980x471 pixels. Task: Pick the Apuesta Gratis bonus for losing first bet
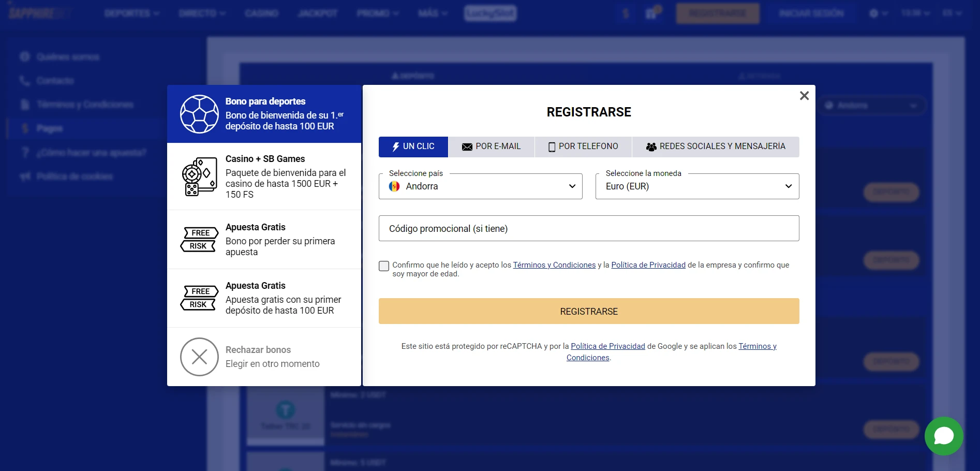pos(264,240)
